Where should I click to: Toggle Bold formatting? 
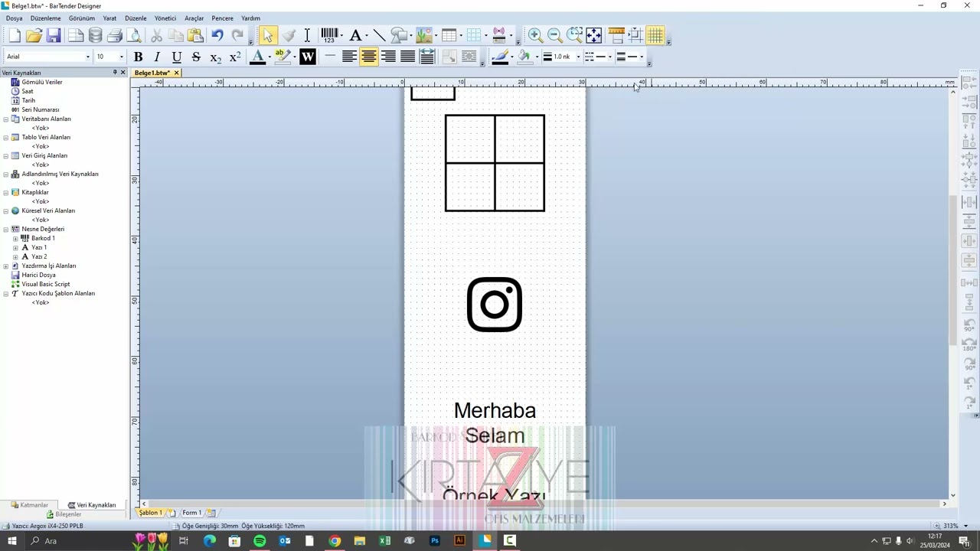pyautogui.click(x=138, y=57)
